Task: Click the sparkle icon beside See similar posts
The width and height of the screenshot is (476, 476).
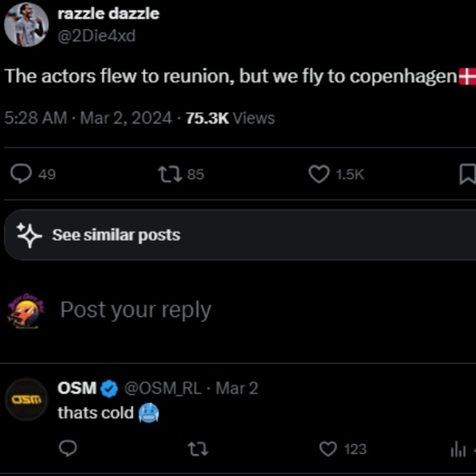Action: [29, 235]
